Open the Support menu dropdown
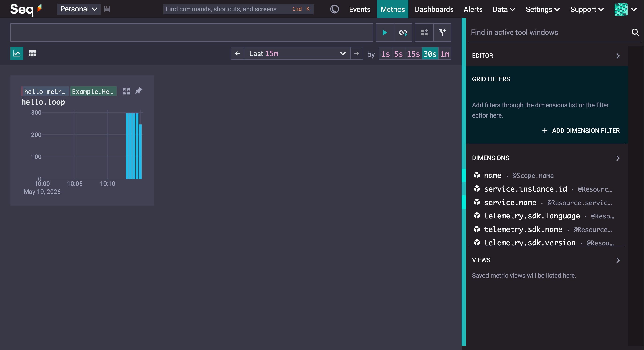 click(x=587, y=9)
